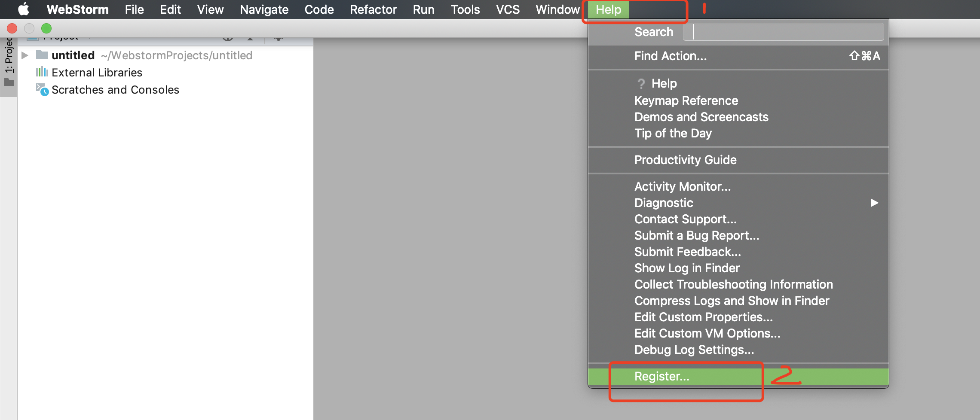Image resolution: width=980 pixels, height=420 pixels.
Task: Open the Productivity Guide
Action: [x=738, y=160]
